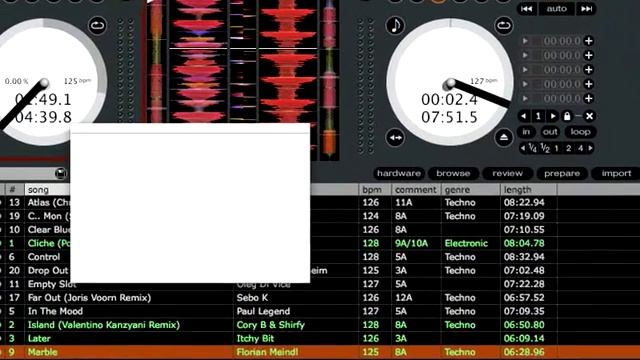Sort library by comment column header

tap(416, 189)
